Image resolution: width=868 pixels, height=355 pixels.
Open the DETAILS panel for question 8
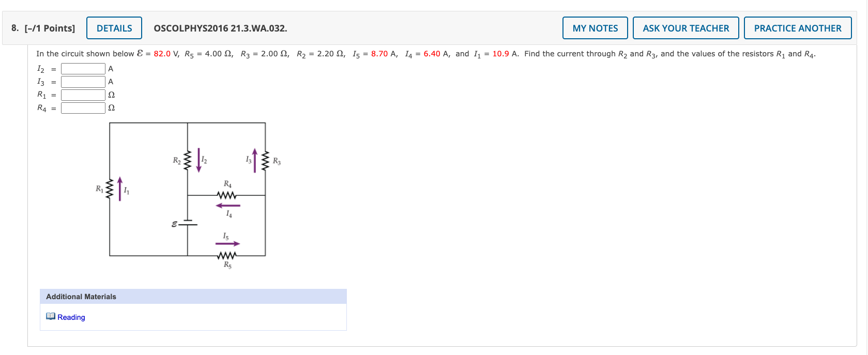click(114, 28)
